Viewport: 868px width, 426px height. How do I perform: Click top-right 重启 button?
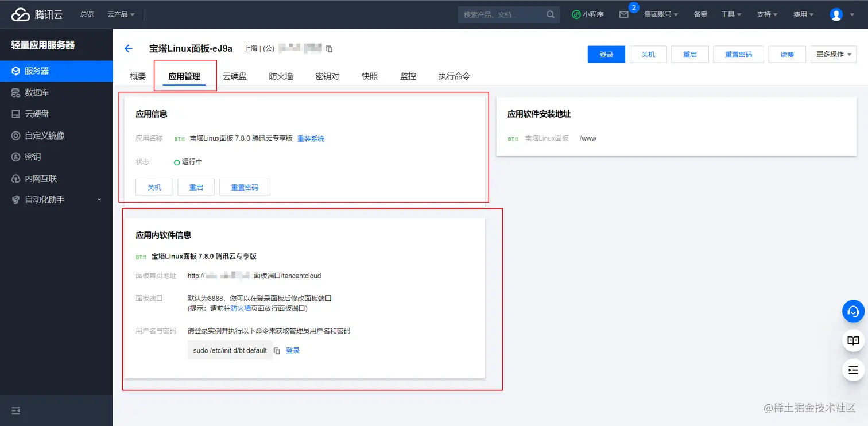[690, 54]
